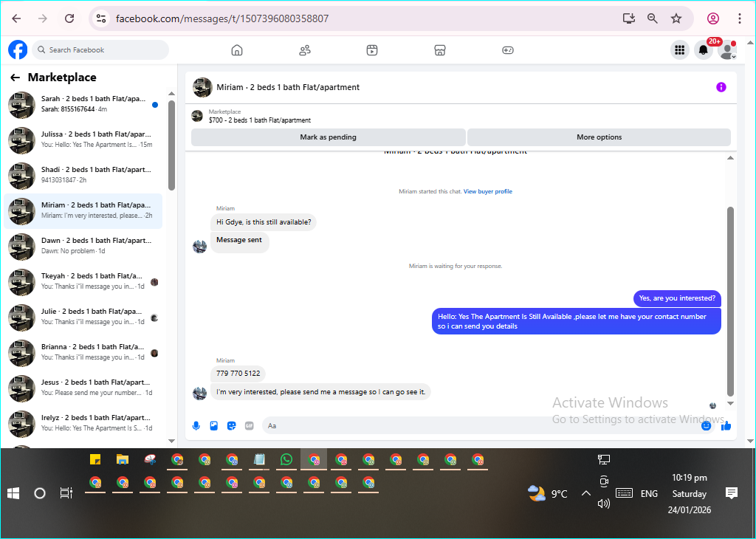Open Task View on the taskbar
This screenshot has height=539, width=756.
(66, 493)
